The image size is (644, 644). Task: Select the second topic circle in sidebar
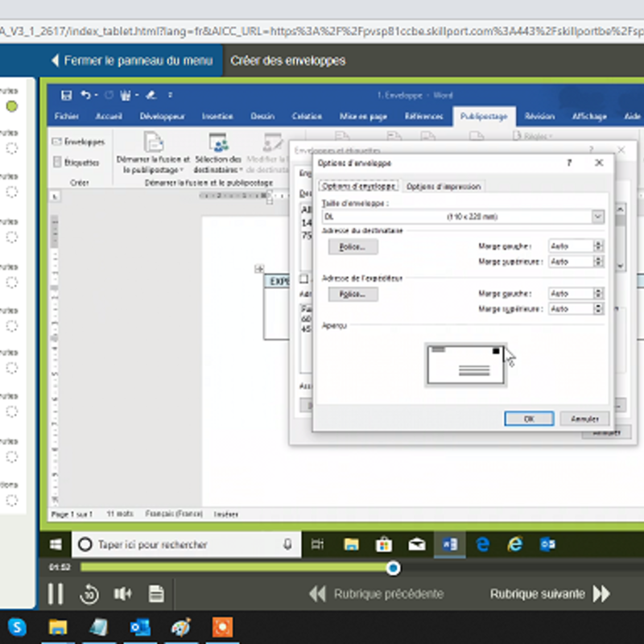[12, 148]
